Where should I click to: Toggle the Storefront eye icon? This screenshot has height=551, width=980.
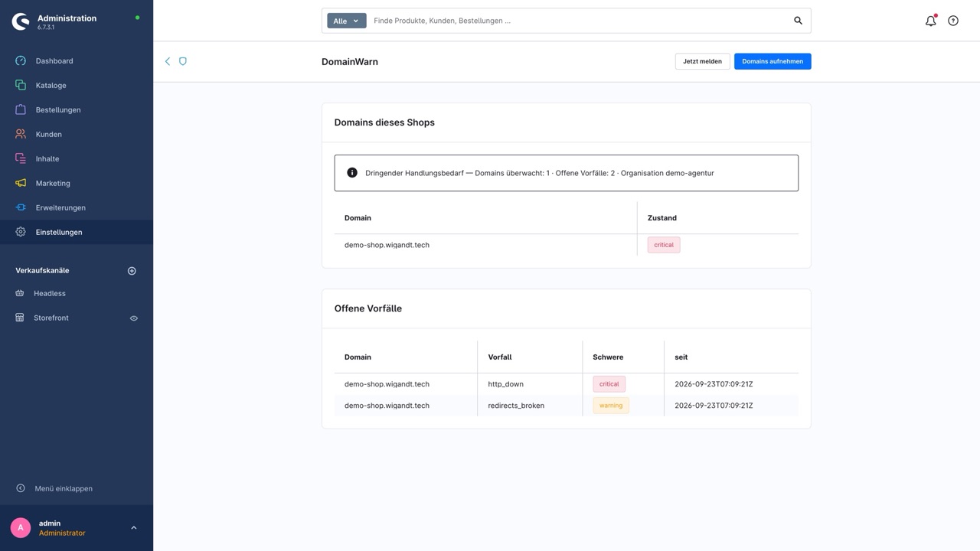coord(134,318)
